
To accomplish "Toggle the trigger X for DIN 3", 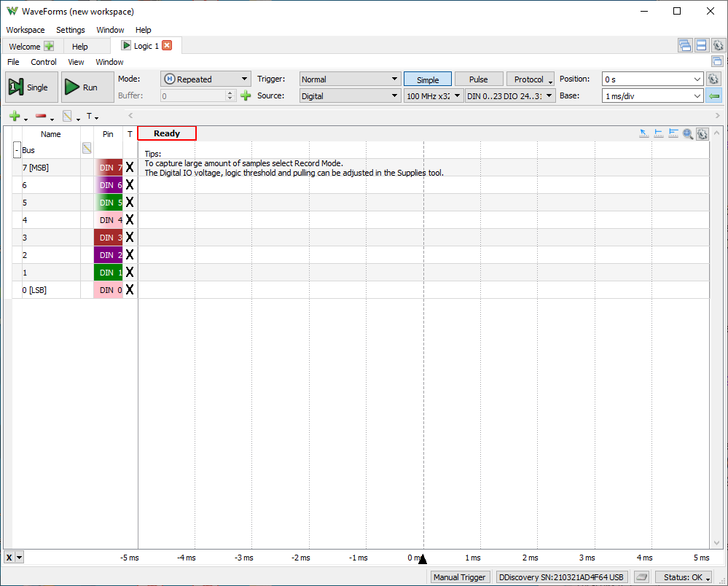I will point(130,237).
